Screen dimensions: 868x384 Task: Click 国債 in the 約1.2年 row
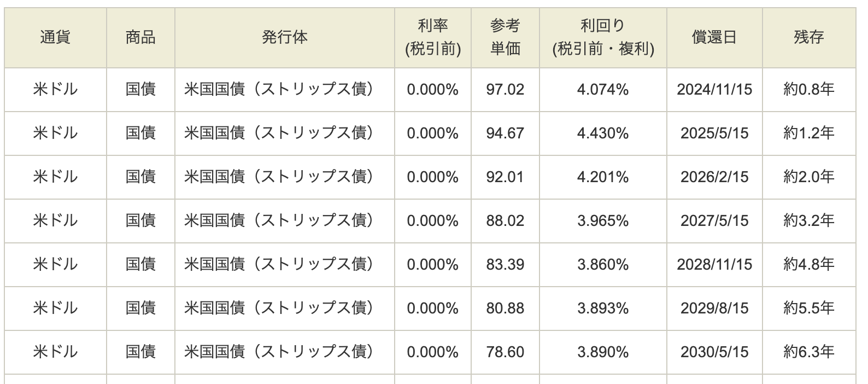pyautogui.click(x=140, y=133)
